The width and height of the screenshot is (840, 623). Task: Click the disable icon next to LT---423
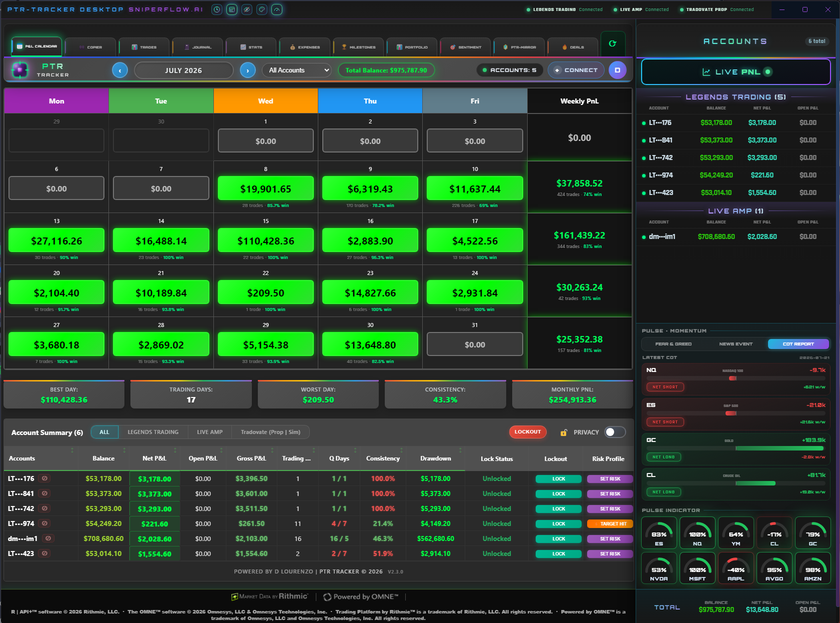(44, 553)
